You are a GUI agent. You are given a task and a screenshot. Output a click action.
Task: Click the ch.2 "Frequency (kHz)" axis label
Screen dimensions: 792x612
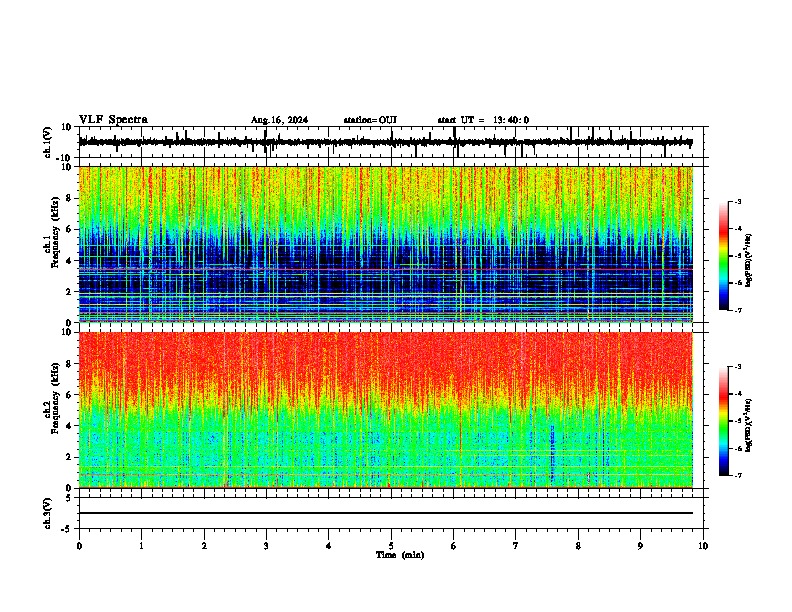tap(55, 398)
